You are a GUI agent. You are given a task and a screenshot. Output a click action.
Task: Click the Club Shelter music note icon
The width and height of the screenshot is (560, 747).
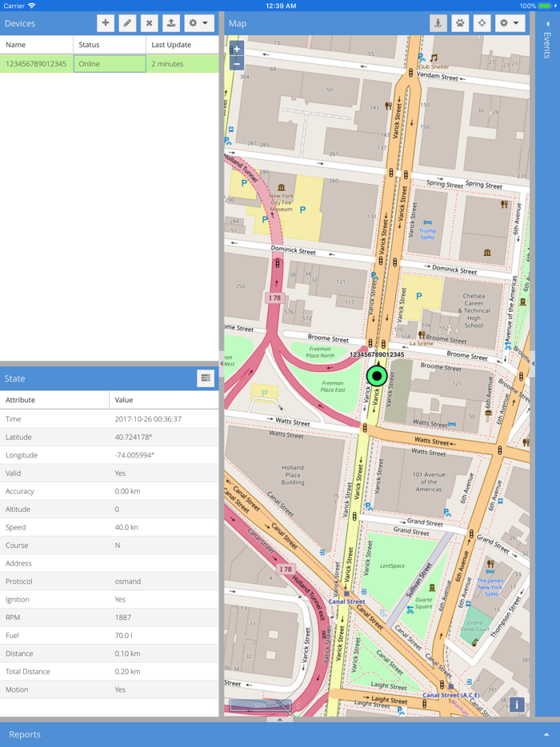(434, 58)
